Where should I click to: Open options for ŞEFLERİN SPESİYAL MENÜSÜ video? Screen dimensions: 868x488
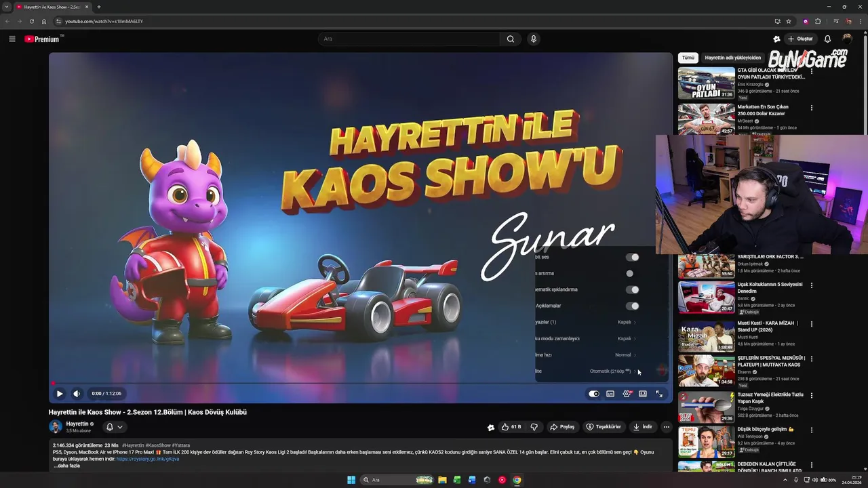811,359
